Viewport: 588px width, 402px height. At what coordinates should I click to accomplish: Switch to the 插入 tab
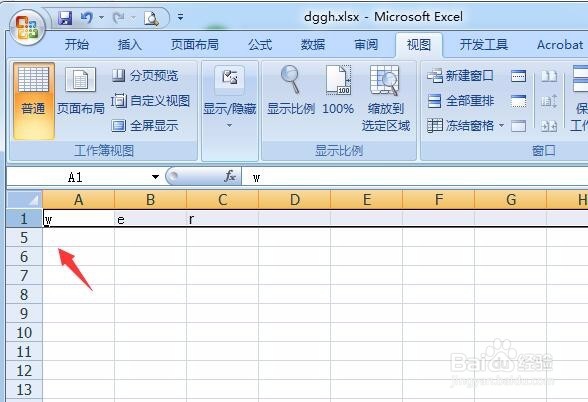coord(130,45)
